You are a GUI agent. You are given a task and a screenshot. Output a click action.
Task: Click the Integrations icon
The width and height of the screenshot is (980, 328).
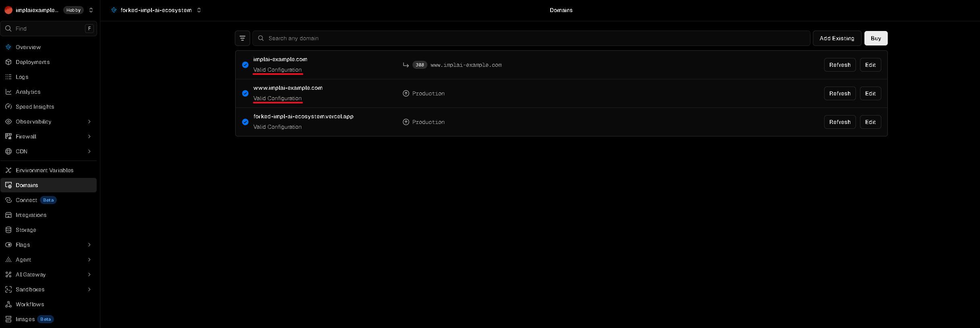(8, 215)
